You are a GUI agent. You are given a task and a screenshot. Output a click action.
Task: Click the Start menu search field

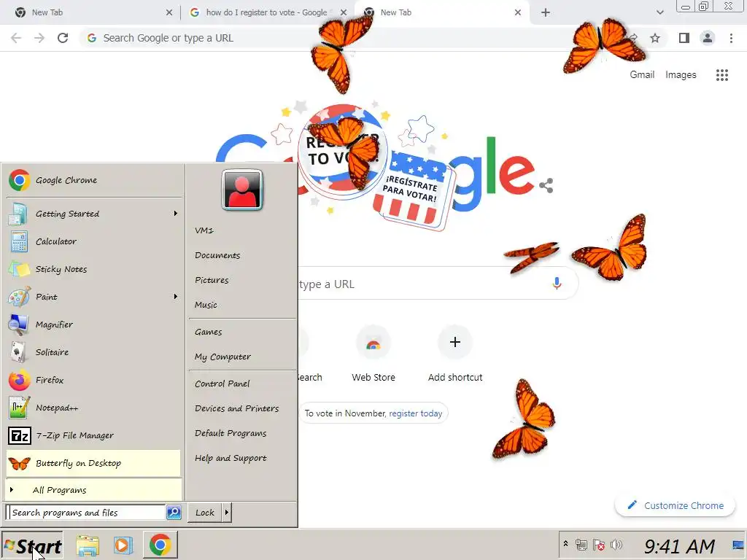[88, 513]
